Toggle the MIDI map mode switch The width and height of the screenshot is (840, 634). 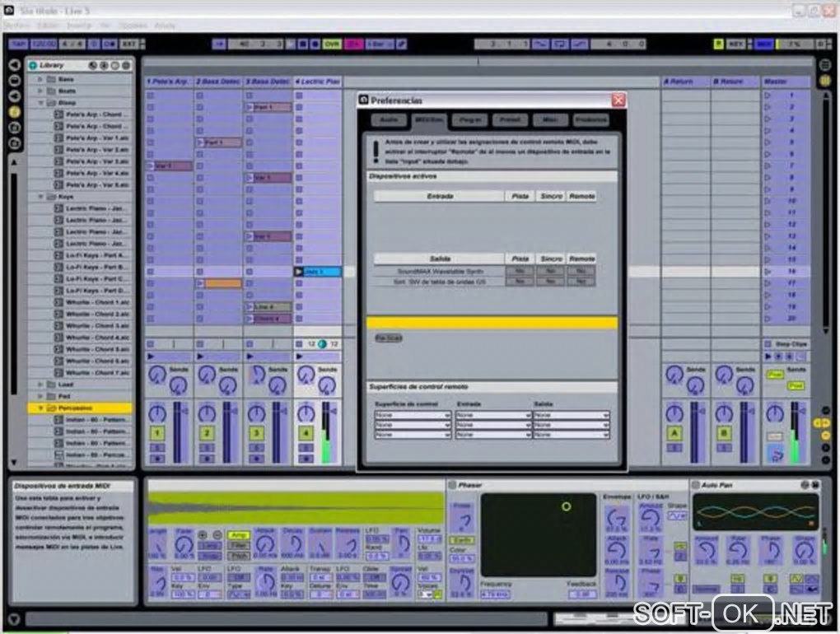click(x=763, y=44)
